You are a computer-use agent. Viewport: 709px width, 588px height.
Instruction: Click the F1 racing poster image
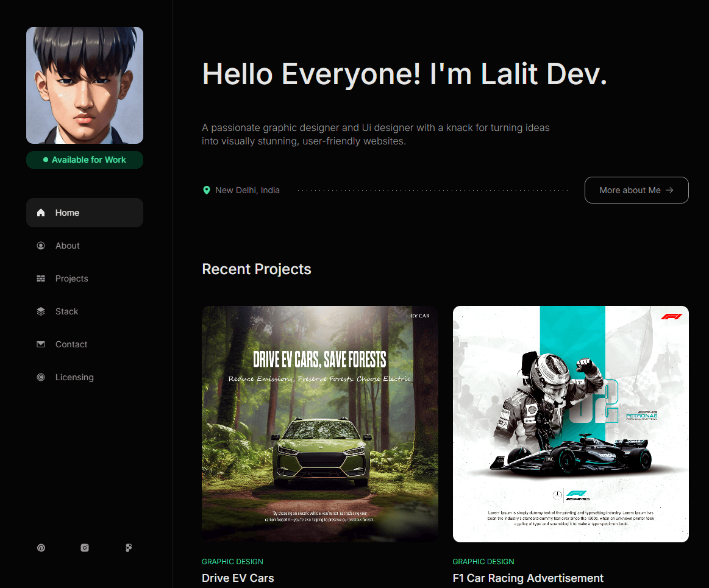(x=571, y=423)
